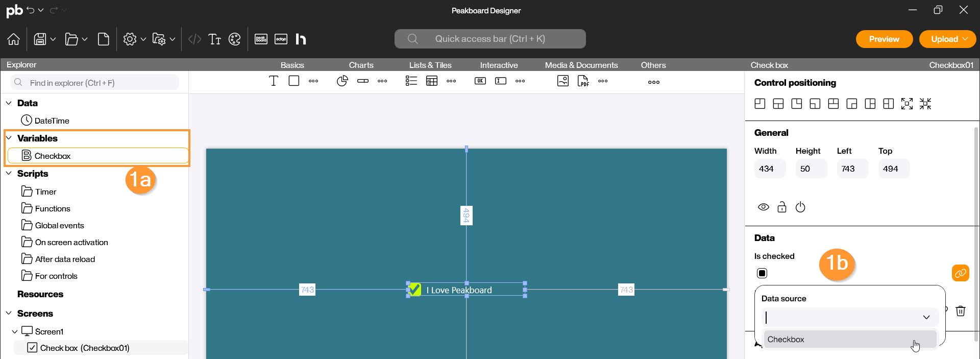
Task: Toggle the lock icon in General
Action: pos(781,207)
